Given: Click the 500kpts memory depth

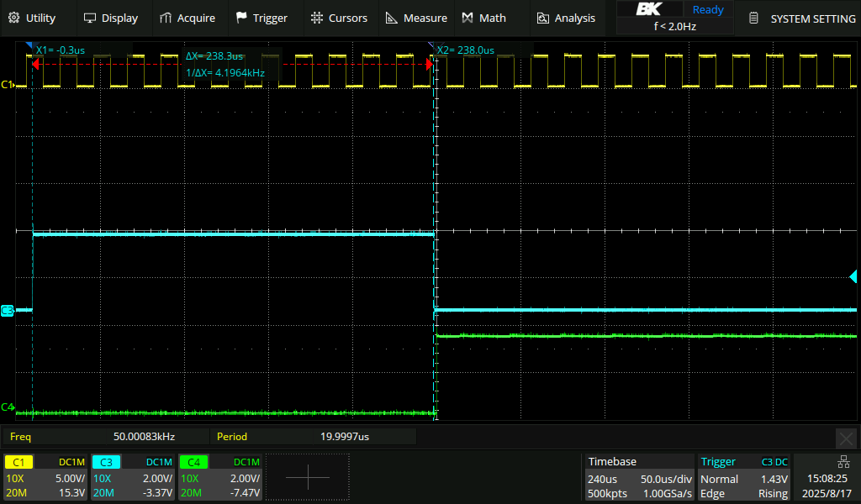Looking at the screenshot, I should click(x=607, y=494).
